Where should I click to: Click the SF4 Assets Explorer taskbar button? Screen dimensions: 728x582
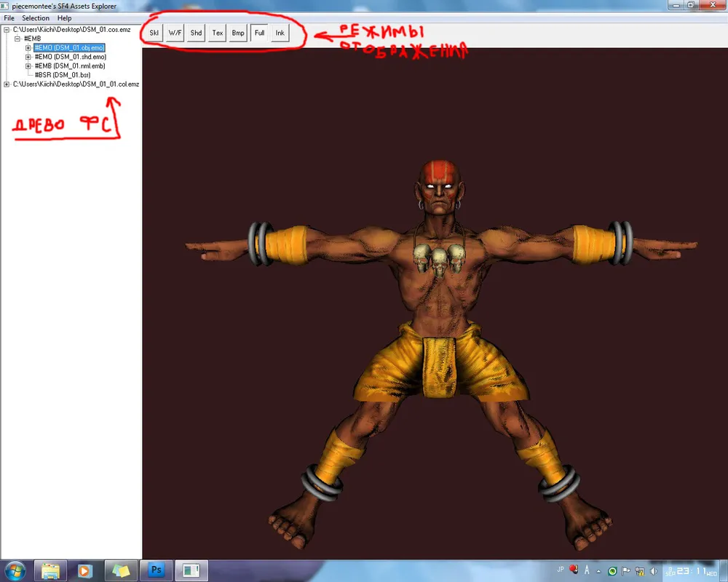coord(191,570)
